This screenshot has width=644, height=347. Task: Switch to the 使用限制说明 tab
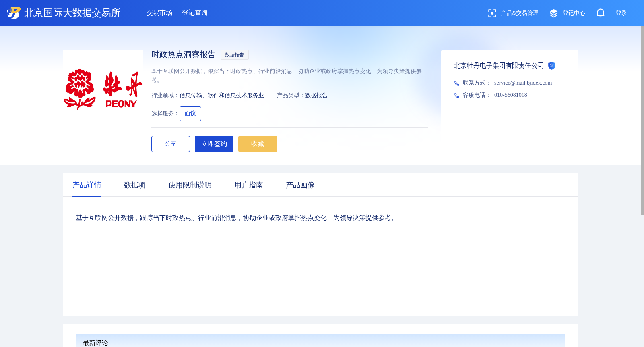coord(190,185)
